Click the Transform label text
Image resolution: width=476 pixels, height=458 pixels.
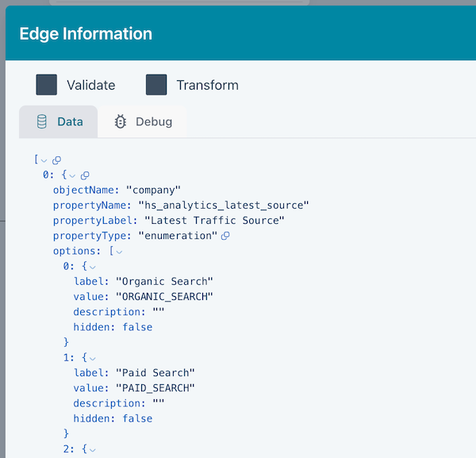[x=207, y=85]
